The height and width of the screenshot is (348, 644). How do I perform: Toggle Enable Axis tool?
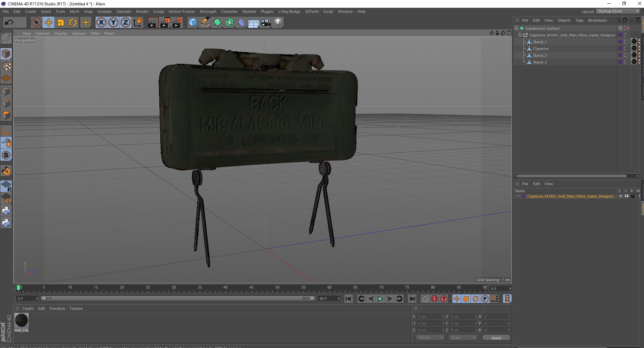[6, 131]
